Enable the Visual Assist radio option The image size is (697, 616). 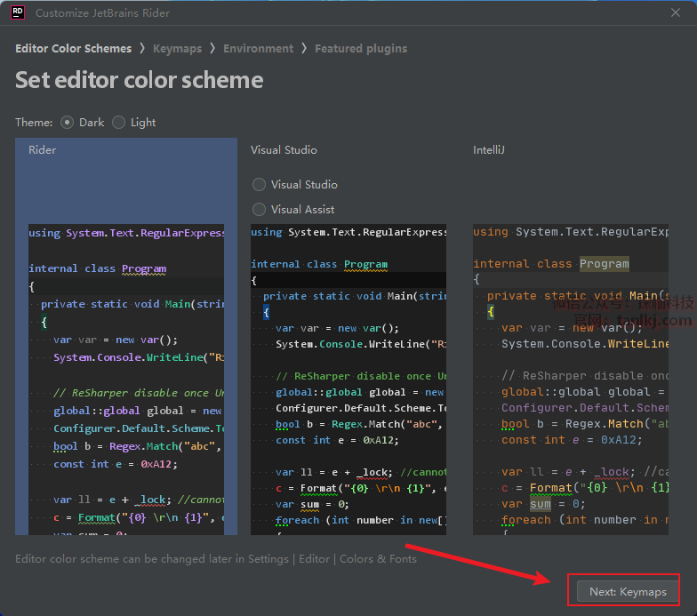click(x=260, y=210)
